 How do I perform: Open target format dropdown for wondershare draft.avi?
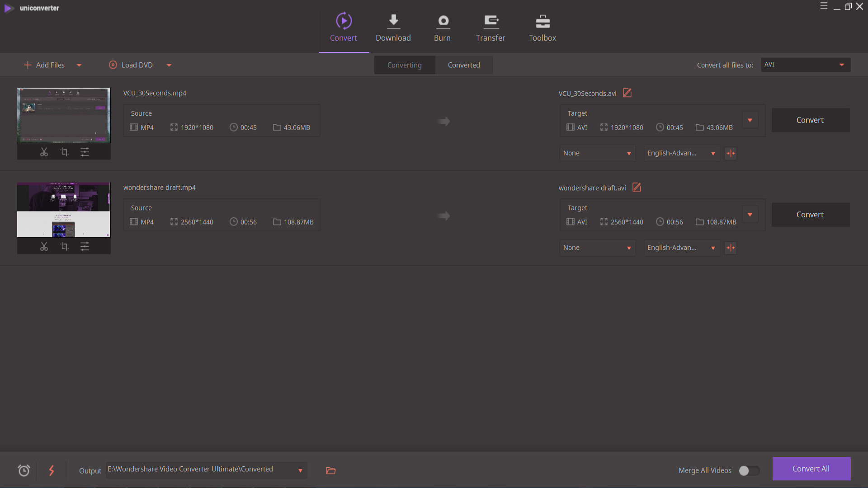750,215
